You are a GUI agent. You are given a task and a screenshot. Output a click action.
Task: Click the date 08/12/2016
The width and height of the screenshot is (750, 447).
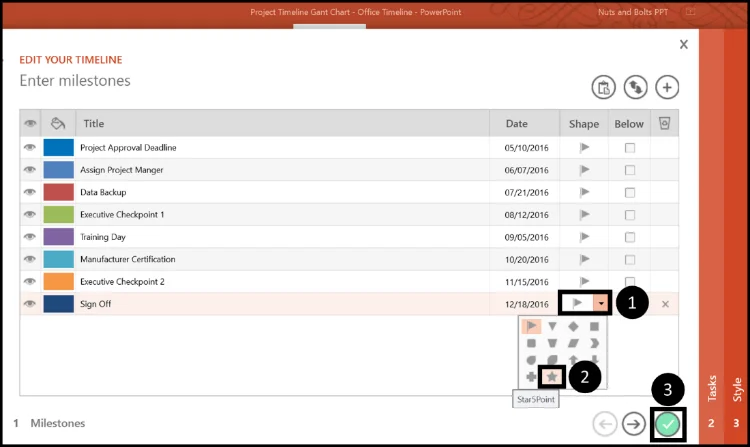tap(527, 215)
